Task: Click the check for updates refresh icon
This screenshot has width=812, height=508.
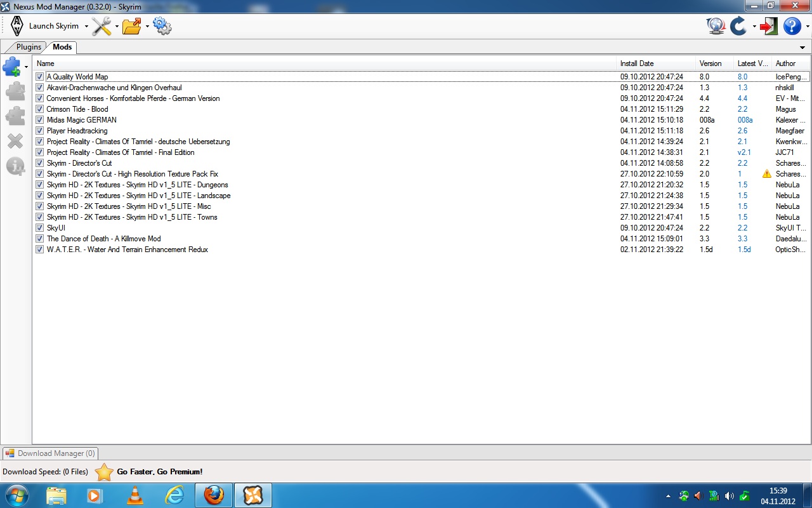Action: point(738,26)
